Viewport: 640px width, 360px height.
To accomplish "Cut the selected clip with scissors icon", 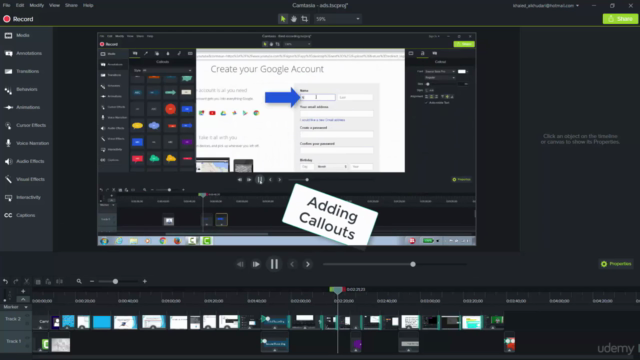I will tap(27, 281).
